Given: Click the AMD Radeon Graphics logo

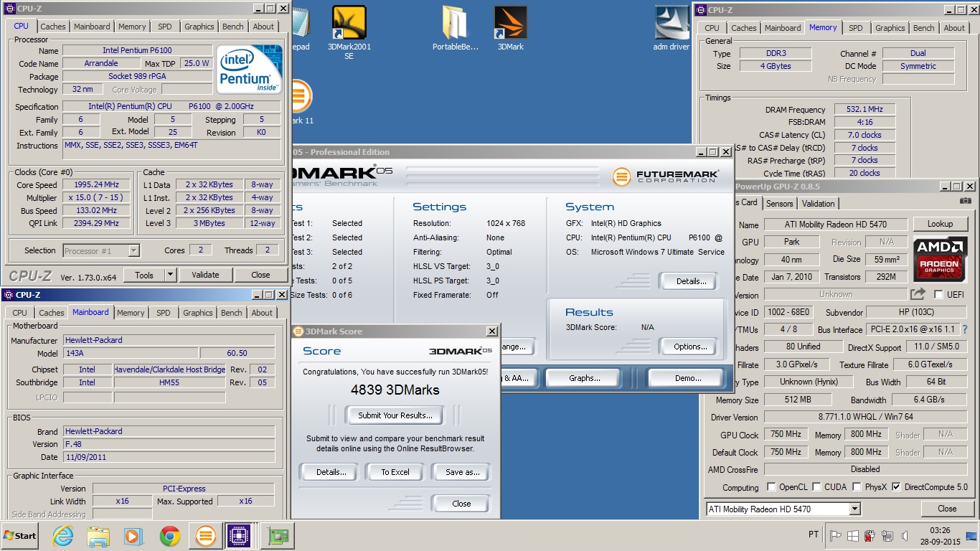Looking at the screenshot, I should click(x=940, y=259).
